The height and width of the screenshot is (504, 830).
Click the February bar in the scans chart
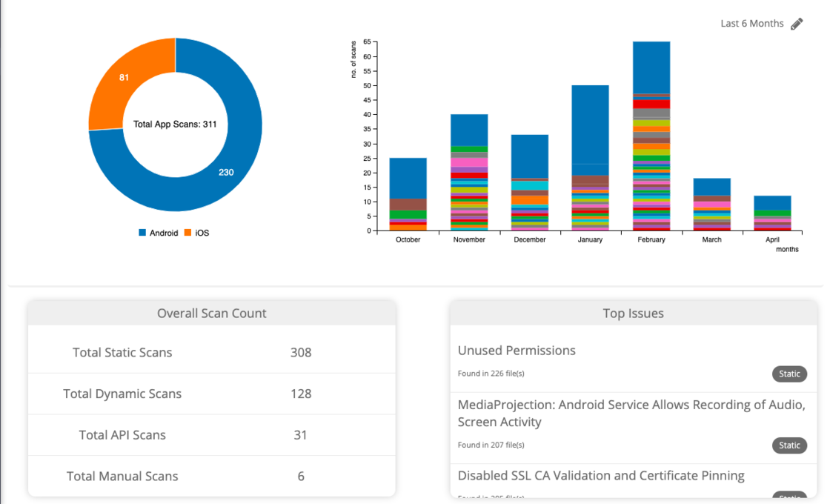(x=651, y=136)
